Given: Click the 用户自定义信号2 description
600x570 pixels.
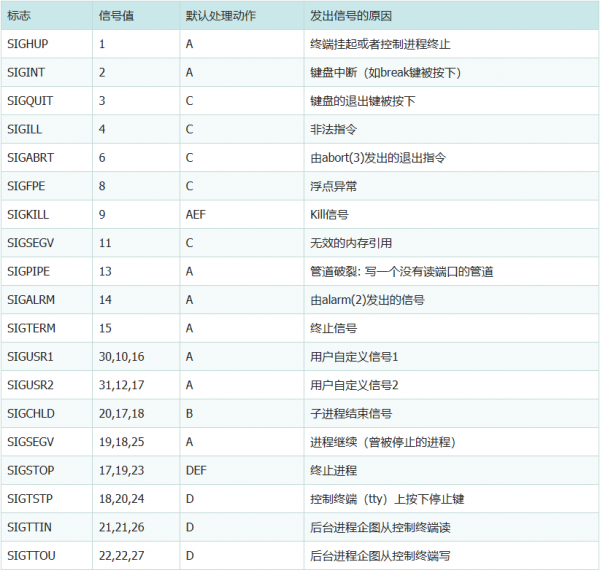Looking at the screenshot, I should 355,384.
